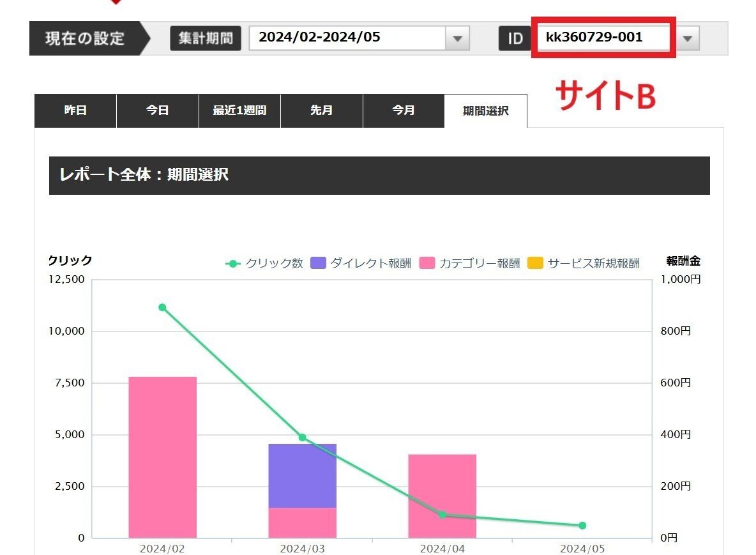Viewport: 756px width, 555px height.
Task: Click the 2024/02 click-count data point
Action: (162, 308)
